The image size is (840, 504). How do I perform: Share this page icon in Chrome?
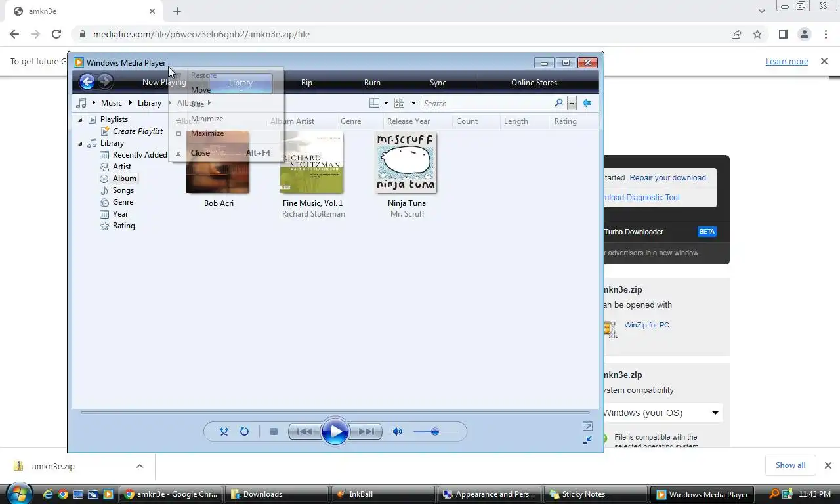pos(736,34)
